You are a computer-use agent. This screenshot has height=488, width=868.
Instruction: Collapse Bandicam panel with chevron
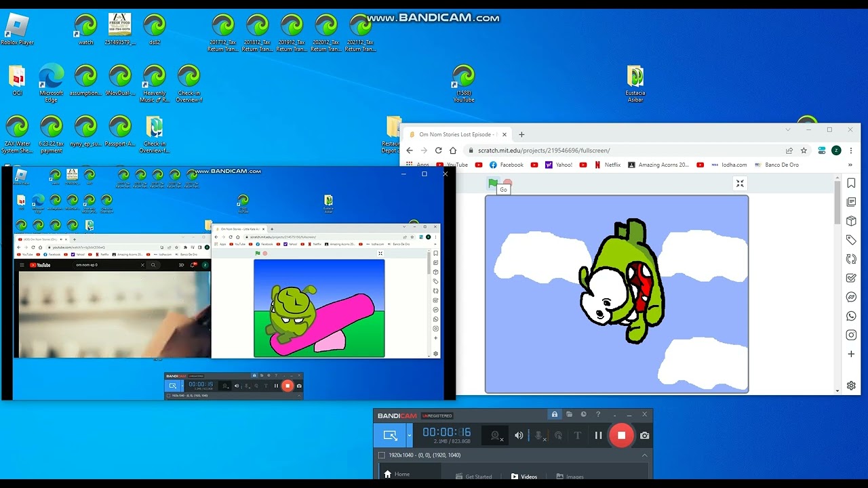pos(644,455)
